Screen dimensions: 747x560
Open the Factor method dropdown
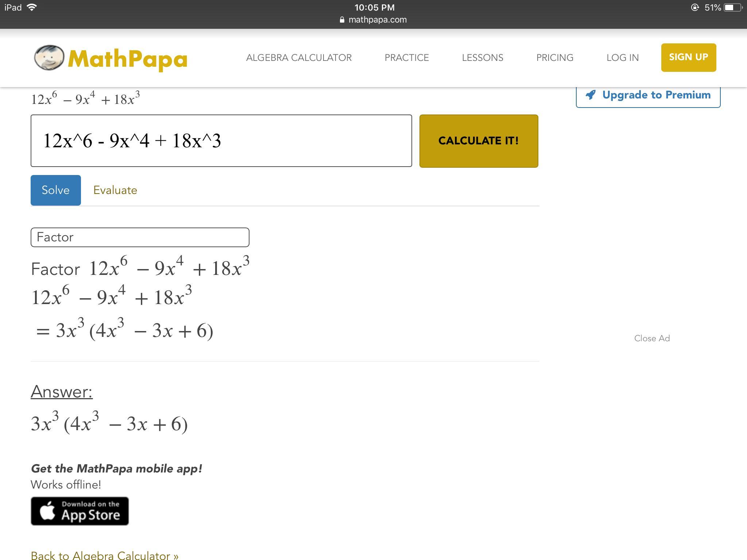coord(140,237)
